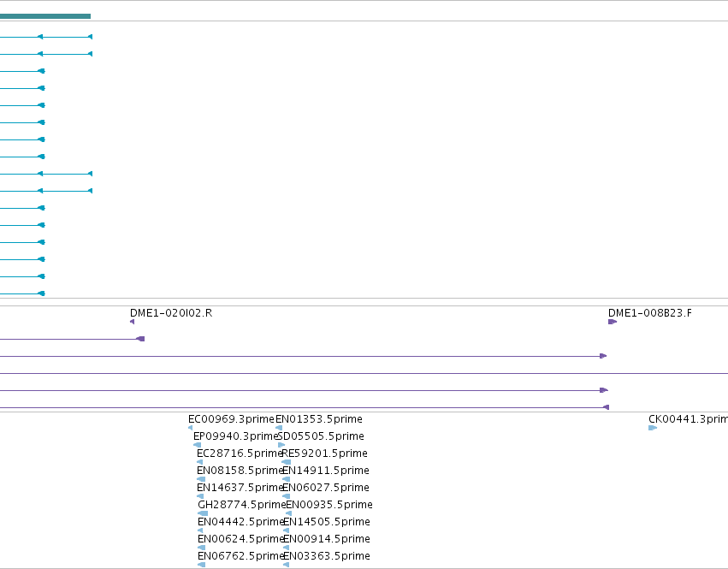Click the EN00935.5prime label
The height and width of the screenshot is (569, 728).
(329, 505)
